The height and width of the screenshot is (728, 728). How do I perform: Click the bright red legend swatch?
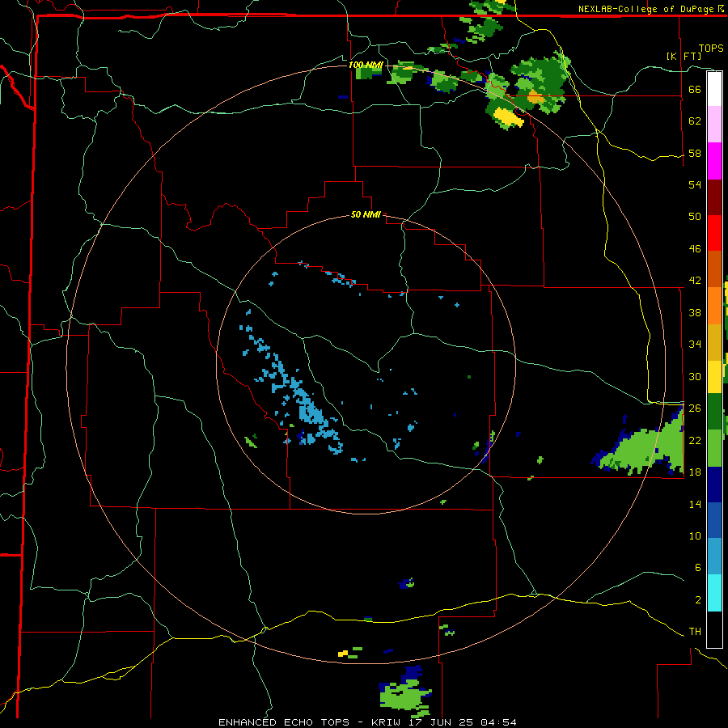click(714, 233)
